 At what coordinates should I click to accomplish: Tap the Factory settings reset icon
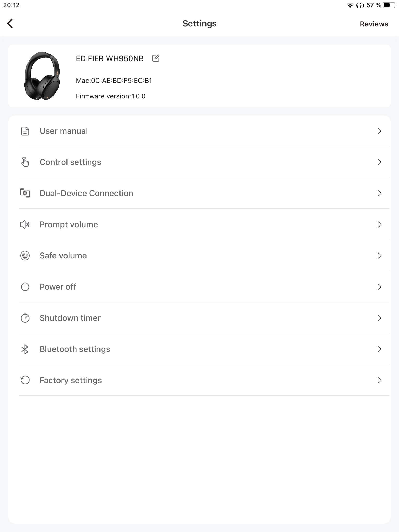pos(25,380)
